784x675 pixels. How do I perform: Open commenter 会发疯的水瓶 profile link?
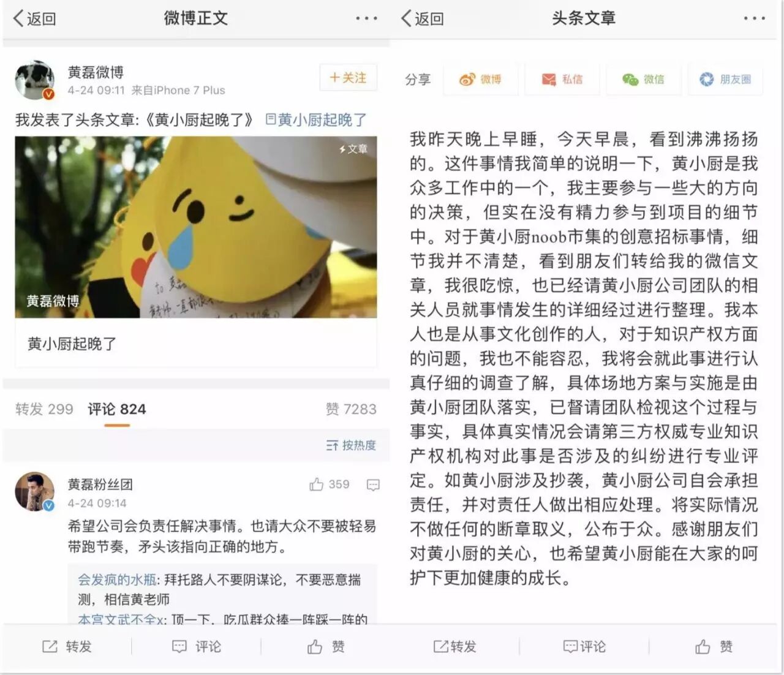117,579
